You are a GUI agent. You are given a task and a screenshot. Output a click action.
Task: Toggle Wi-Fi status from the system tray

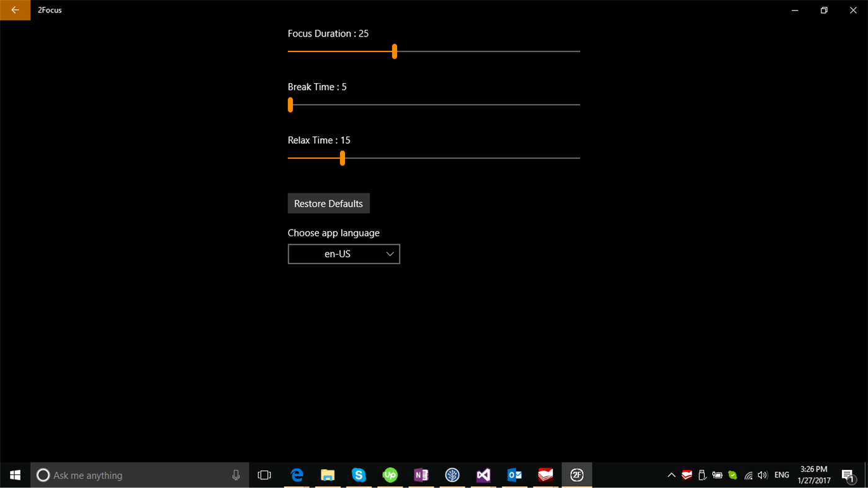(x=747, y=474)
